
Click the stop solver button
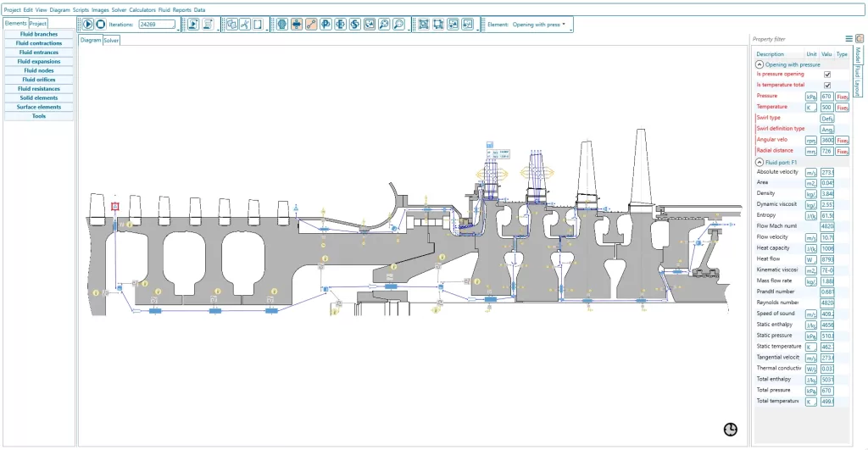pyautogui.click(x=100, y=24)
